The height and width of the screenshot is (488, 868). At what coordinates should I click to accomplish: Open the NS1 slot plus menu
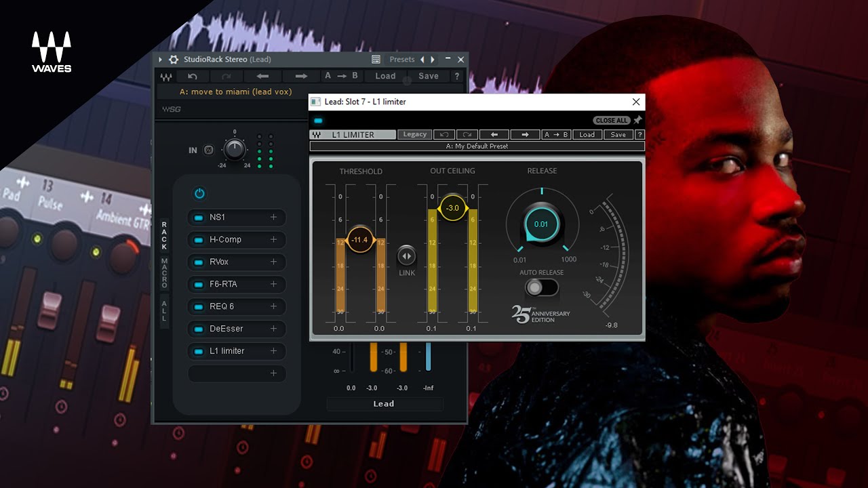(x=274, y=218)
